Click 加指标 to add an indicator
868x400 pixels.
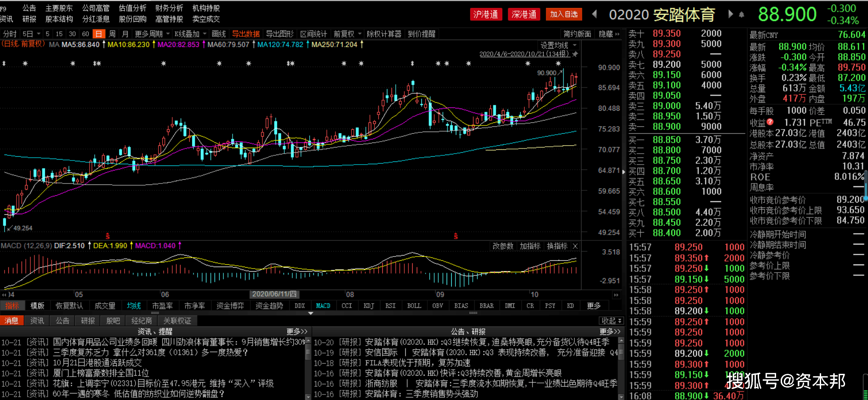tap(530, 246)
